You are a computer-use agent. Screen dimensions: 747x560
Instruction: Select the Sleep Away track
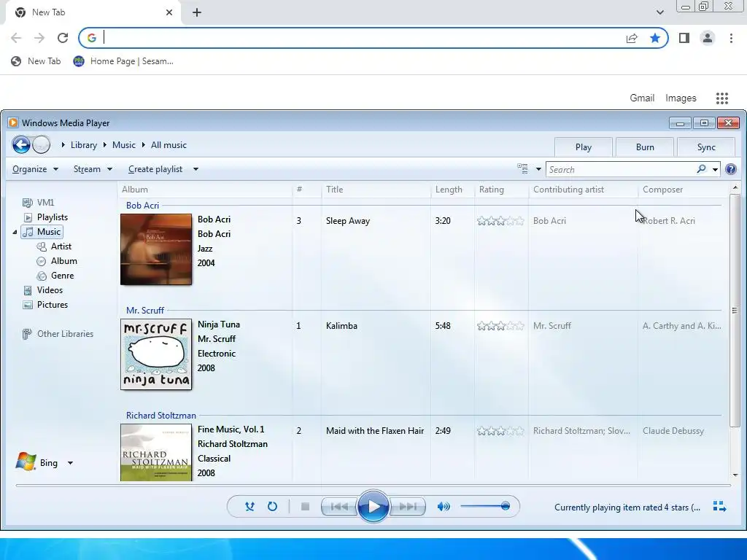click(x=348, y=221)
